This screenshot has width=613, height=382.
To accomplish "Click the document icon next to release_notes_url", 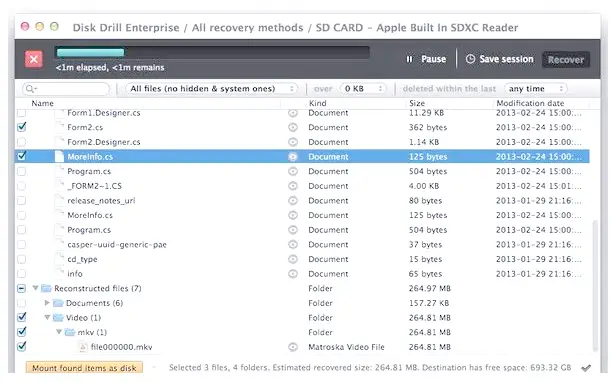I will click(x=59, y=200).
